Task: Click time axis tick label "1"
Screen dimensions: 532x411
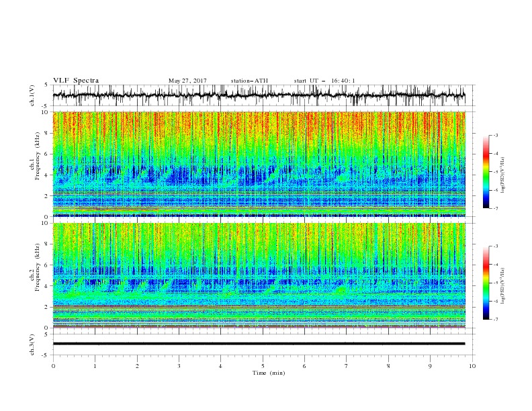Action: [95, 366]
